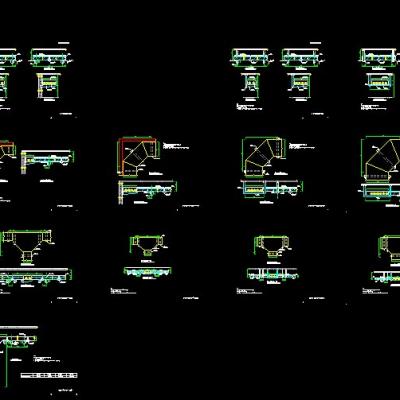Select the section strip beneath the third-column tee plan
The width and height of the screenshot is (400, 400).
click(272, 274)
